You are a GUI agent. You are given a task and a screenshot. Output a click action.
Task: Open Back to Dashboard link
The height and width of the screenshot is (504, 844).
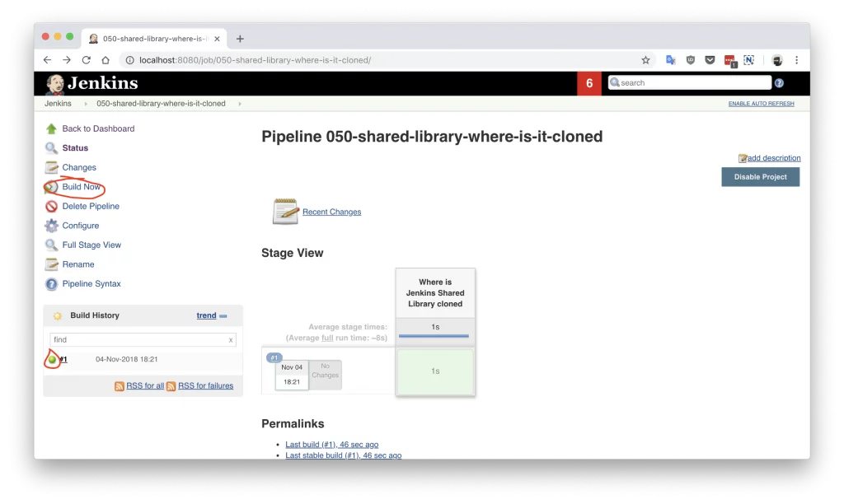(98, 128)
